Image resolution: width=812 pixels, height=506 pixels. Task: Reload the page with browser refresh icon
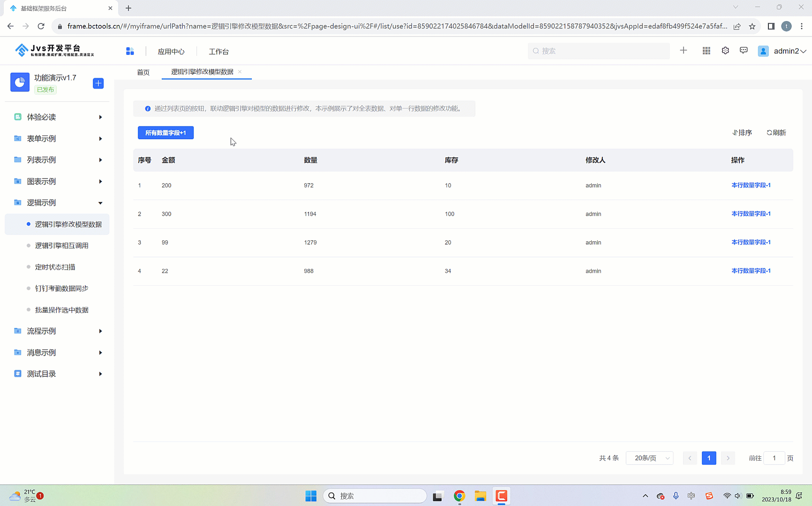pos(41,26)
